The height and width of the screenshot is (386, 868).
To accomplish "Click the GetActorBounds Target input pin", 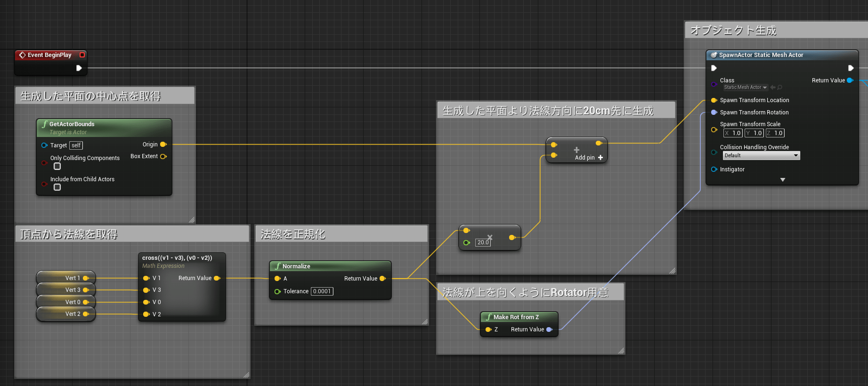I will click(44, 145).
